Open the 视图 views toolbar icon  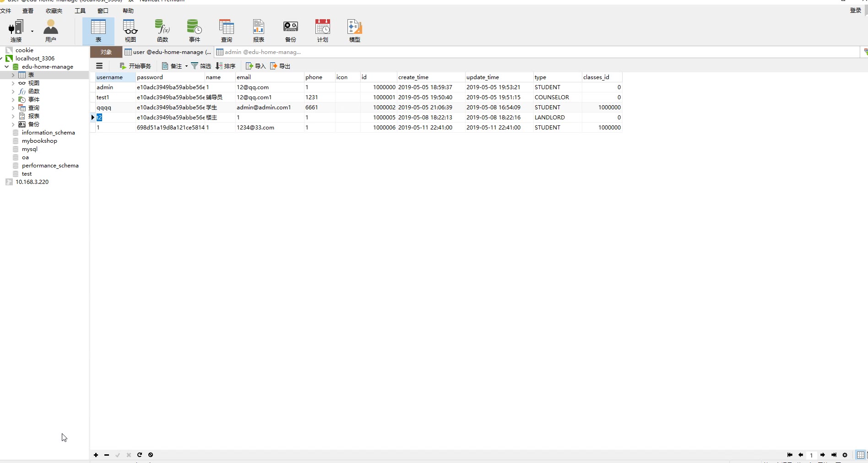pos(130,31)
